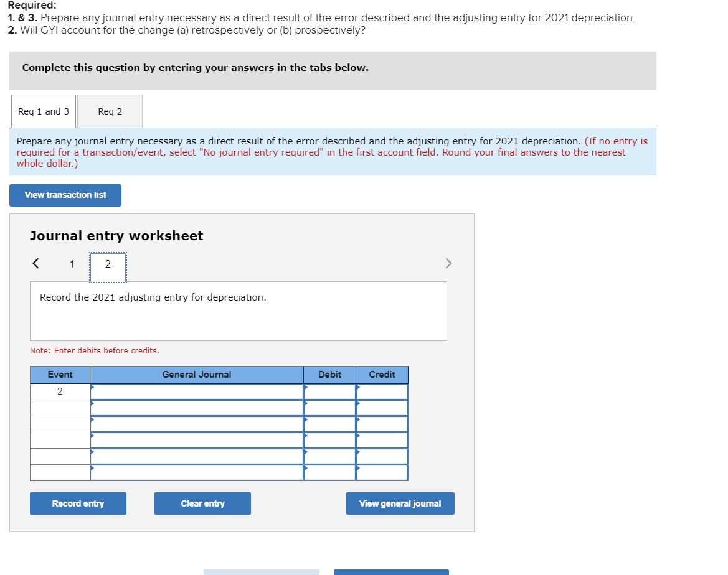Open the account dropdown in the first row
This screenshot has width=728, height=575.
pyautogui.click(x=195, y=392)
